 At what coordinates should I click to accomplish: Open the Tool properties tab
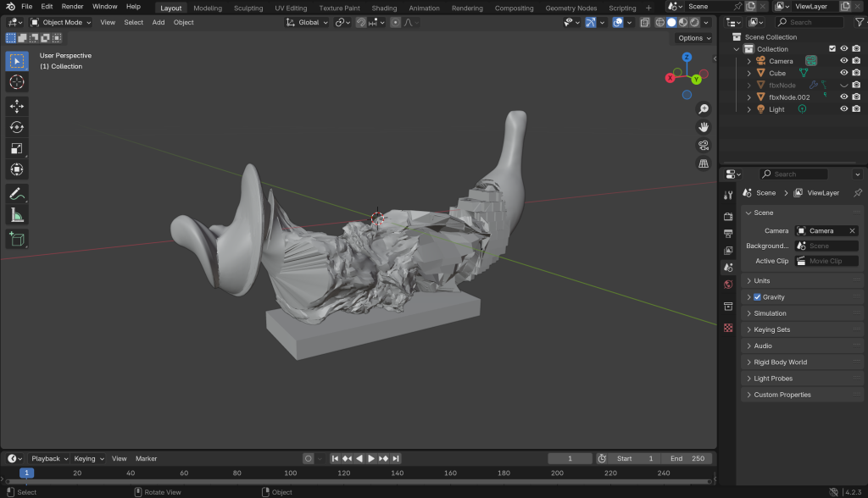tap(728, 196)
